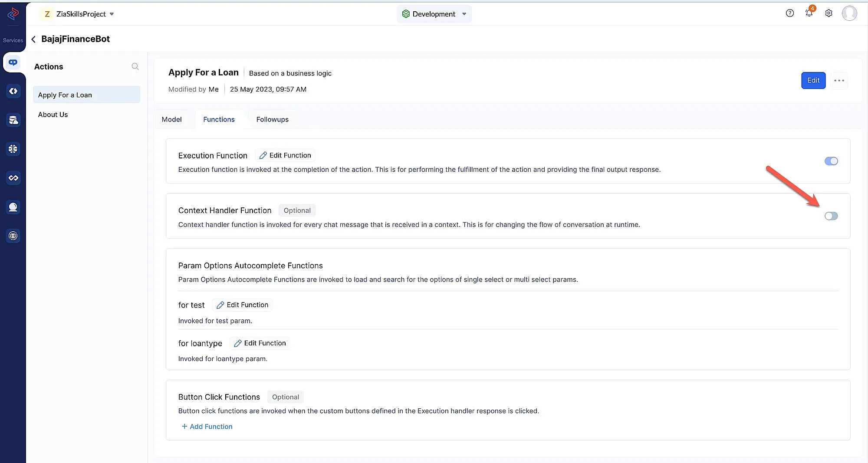
Task: Click the user profile avatar
Action: (x=849, y=13)
